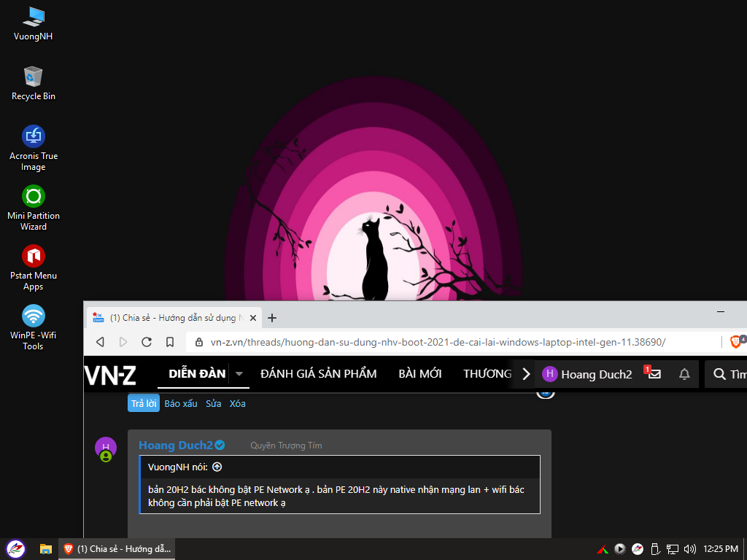The image size is (747, 560).
Task: Open alerts bell icon
Action: (x=684, y=374)
